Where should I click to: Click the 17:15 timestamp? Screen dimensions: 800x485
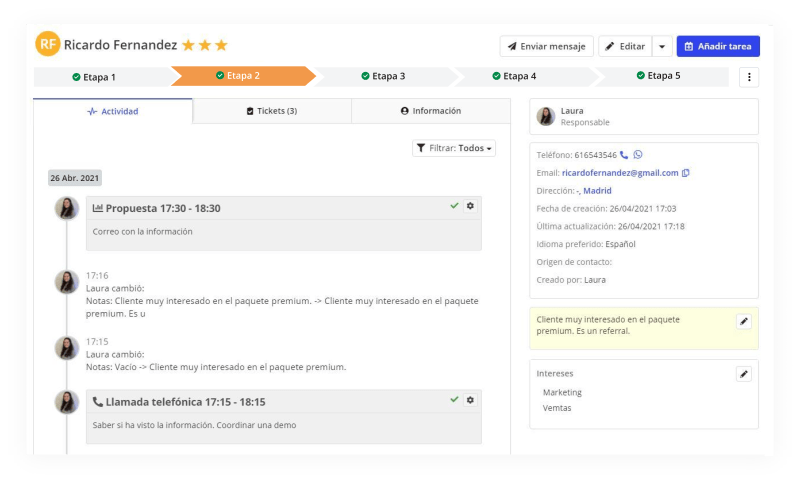tap(97, 342)
